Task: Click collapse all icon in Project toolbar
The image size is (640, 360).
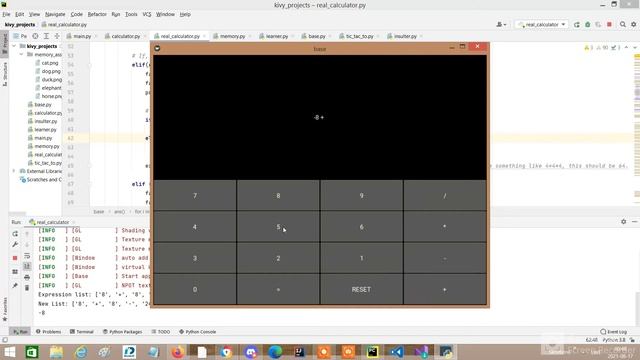Action: 57,36
